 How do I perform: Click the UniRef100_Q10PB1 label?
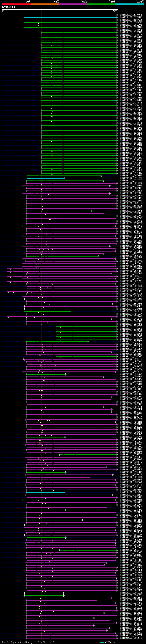[x=131, y=603]
